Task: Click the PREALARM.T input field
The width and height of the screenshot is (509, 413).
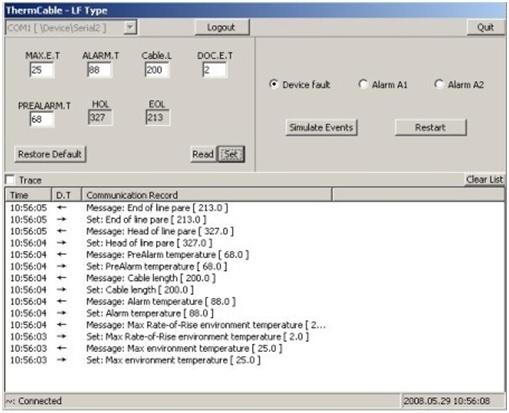Action: (42, 119)
